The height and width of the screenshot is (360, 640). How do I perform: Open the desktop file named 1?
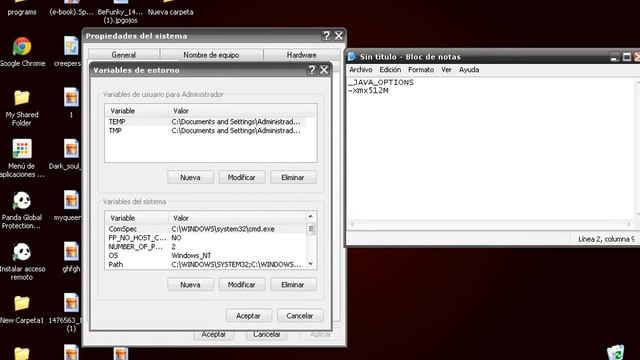pos(71,98)
